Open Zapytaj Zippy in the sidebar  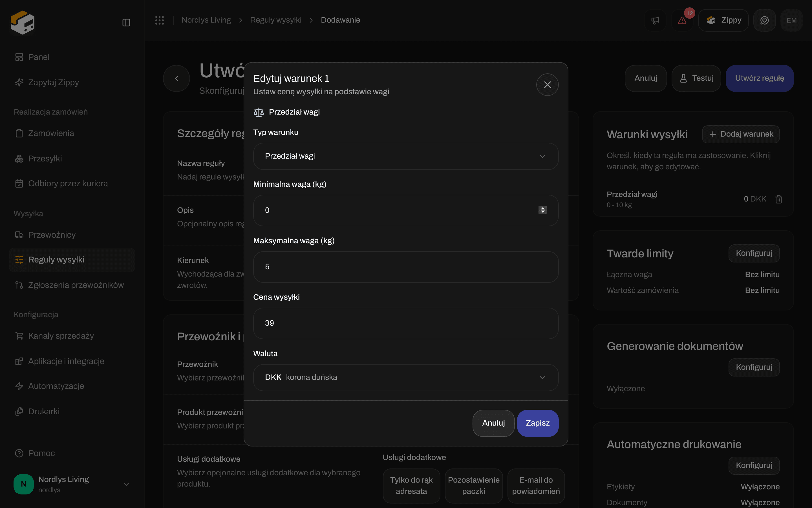pyautogui.click(x=72, y=82)
